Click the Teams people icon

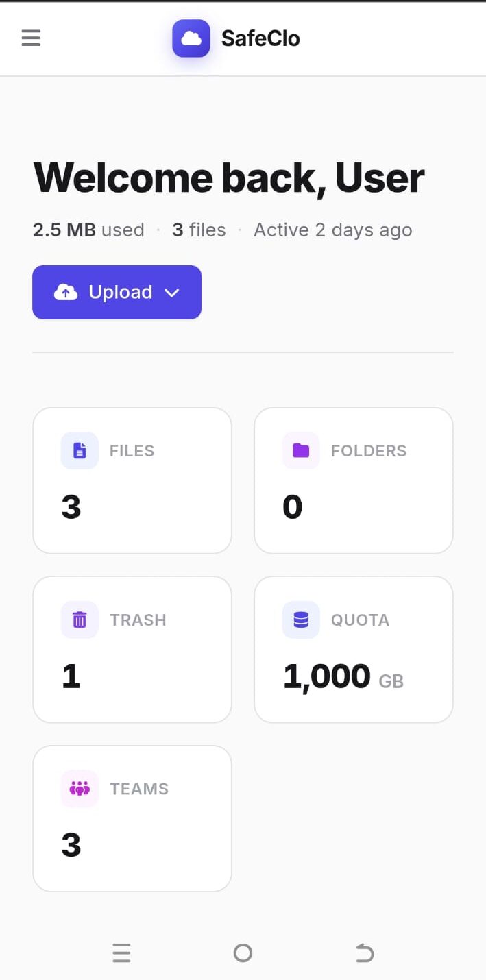[x=80, y=789]
